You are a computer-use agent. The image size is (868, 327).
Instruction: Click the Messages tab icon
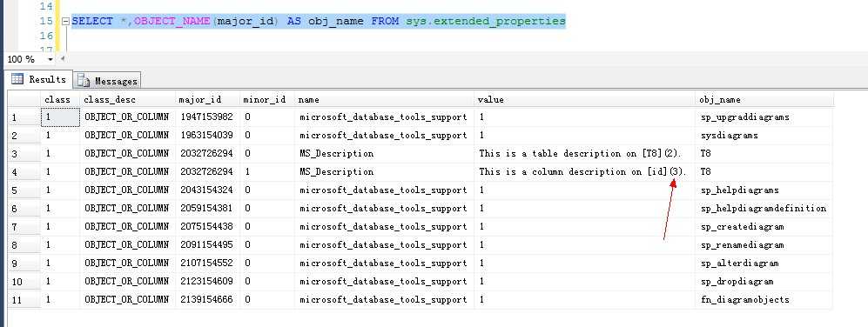point(84,81)
